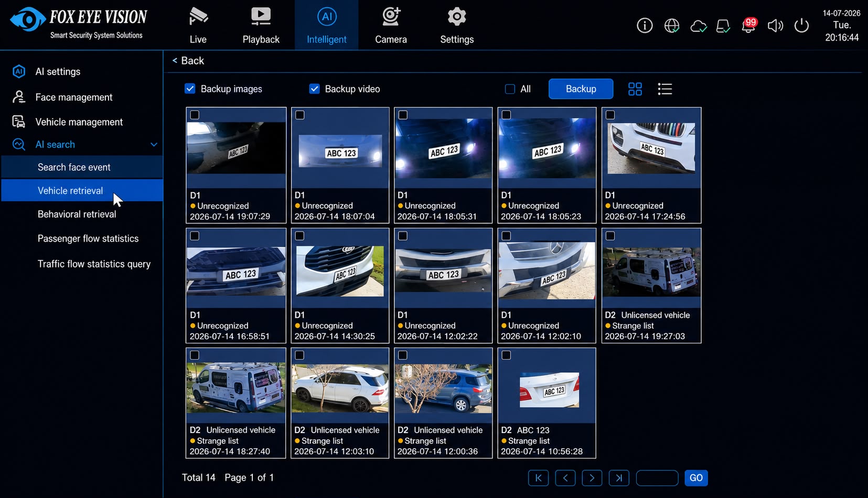The width and height of the screenshot is (868, 498).
Task: Check the 10:56:28 ABC 123 checkbox
Action: click(x=506, y=355)
